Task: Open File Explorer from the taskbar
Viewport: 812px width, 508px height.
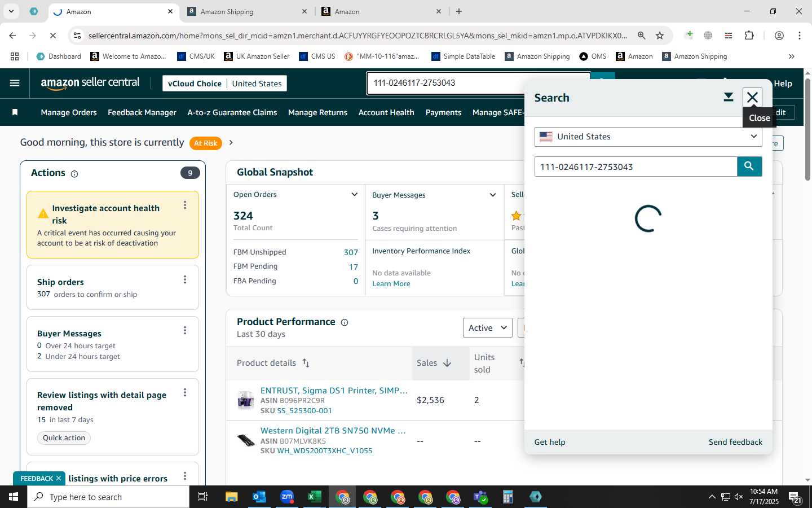Action: click(232, 497)
